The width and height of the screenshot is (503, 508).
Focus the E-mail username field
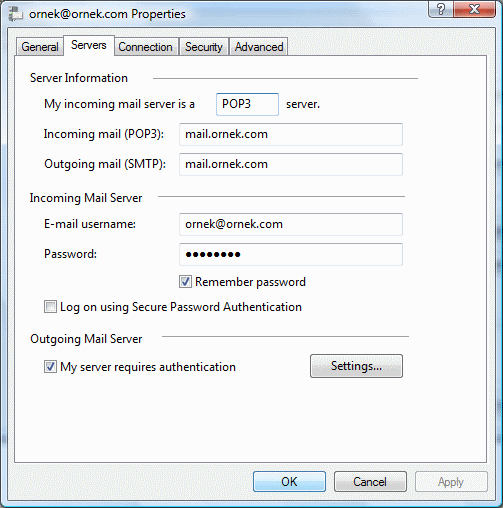click(x=291, y=224)
